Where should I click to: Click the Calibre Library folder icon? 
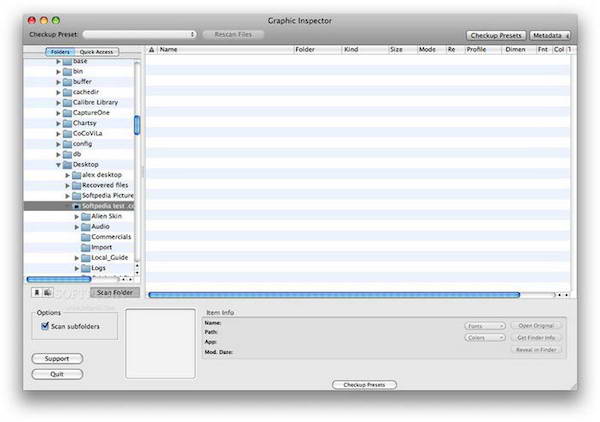[x=67, y=103]
